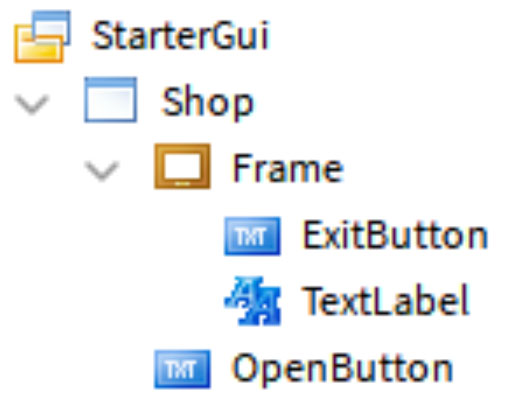
Task: Click the StarterGui folder icon
Action: coord(42,36)
